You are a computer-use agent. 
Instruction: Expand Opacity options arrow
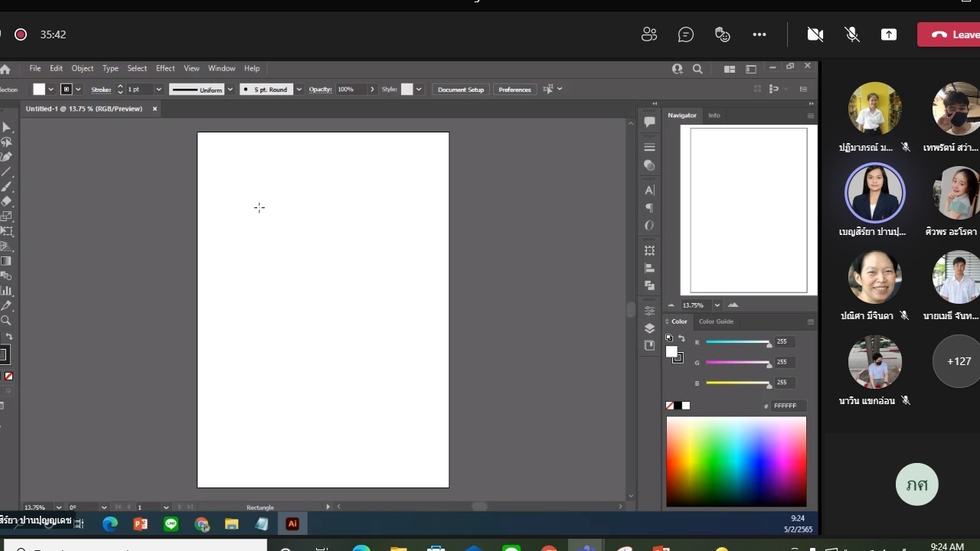click(372, 90)
